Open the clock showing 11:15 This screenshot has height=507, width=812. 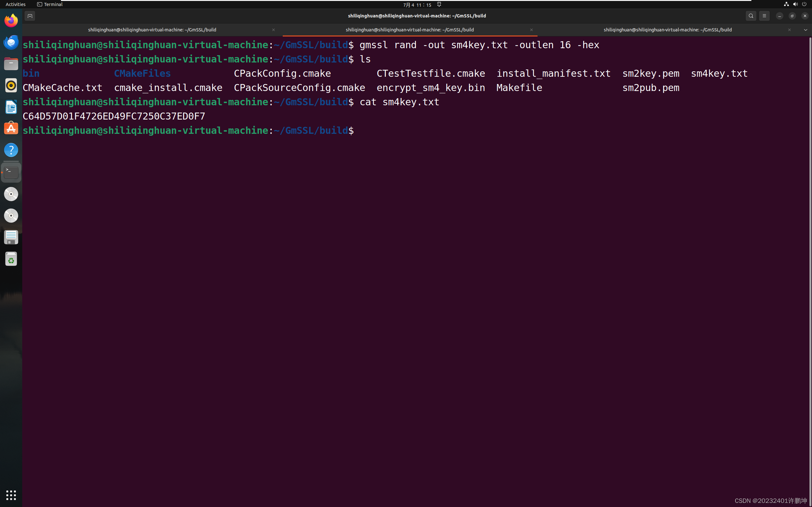tap(417, 5)
